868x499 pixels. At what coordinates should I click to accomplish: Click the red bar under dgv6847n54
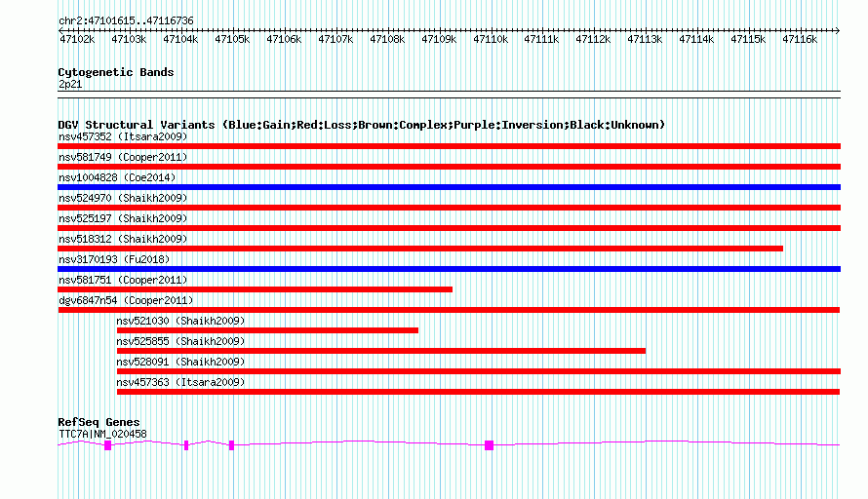click(x=449, y=310)
